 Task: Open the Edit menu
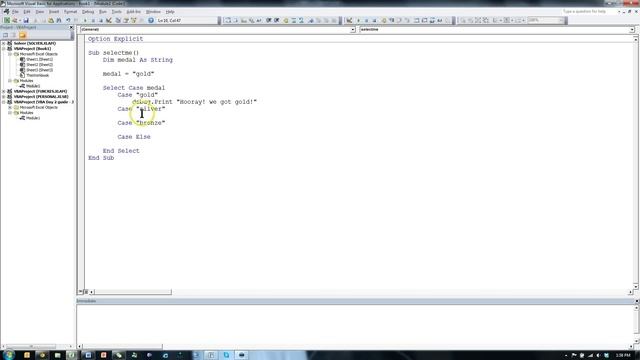click(x=27, y=12)
